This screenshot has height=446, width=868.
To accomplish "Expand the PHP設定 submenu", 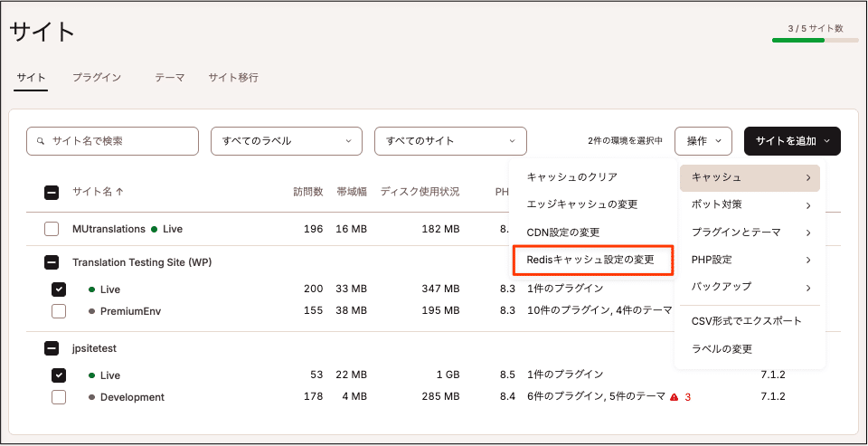I will [x=750, y=260].
